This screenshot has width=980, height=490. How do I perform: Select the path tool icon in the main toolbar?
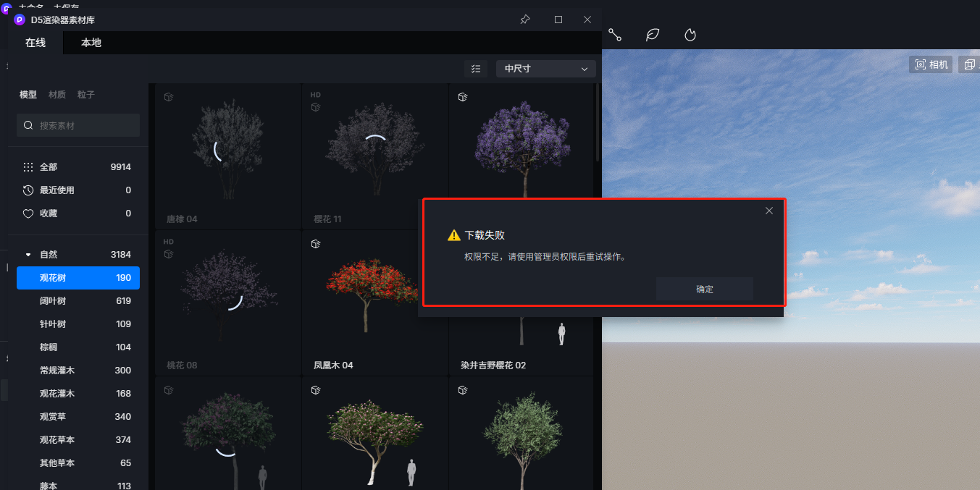tap(615, 35)
